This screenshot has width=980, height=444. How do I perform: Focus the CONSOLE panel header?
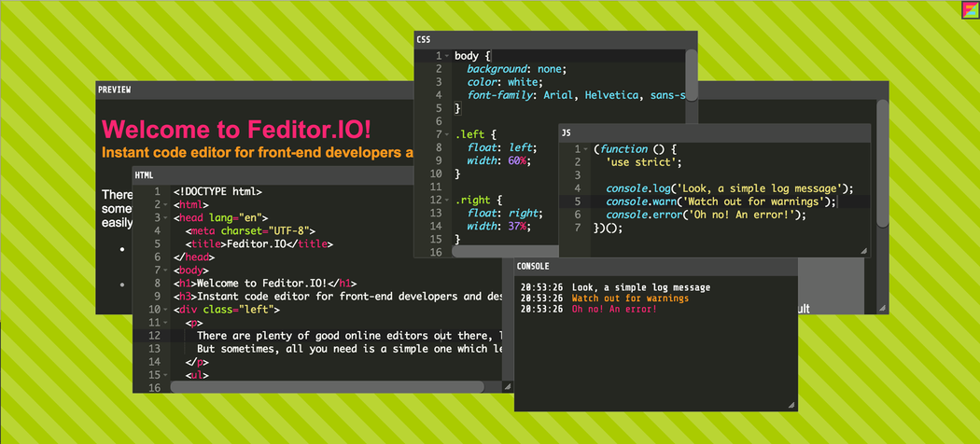coord(655,266)
